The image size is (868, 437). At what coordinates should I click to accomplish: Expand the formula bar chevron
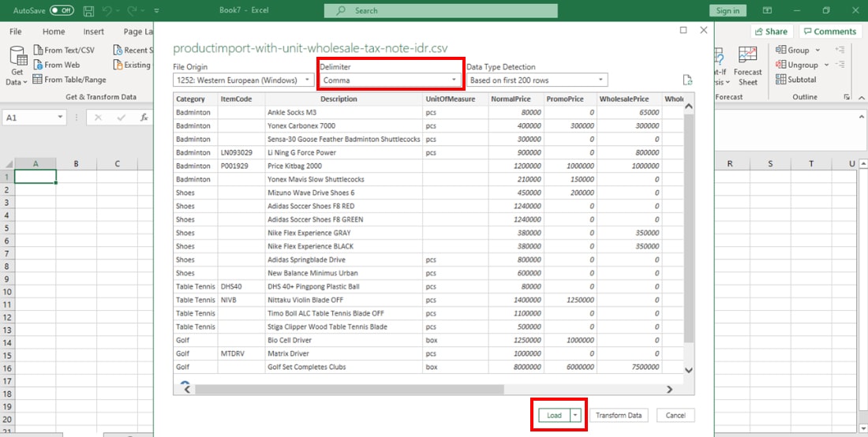[861, 118]
